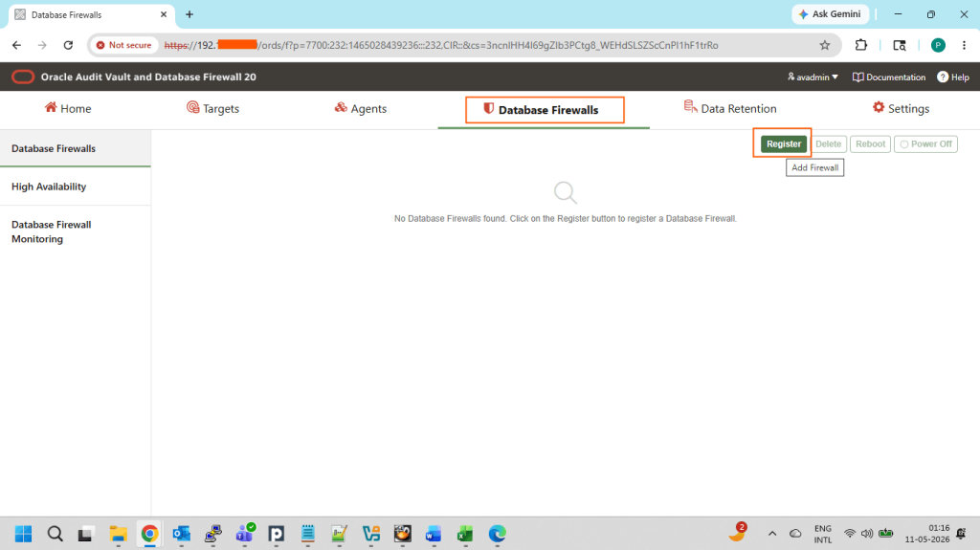Open the Wi-Fi network tray icon
Screen dimensions: 980x550
click(x=850, y=534)
